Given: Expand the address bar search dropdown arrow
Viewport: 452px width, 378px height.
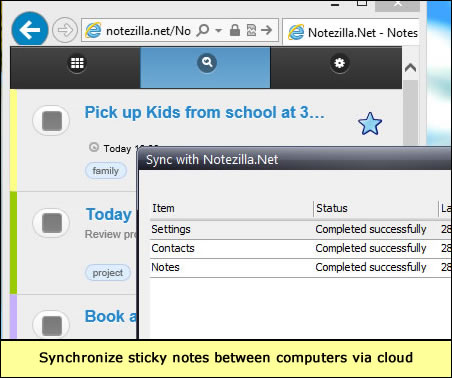Looking at the screenshot, I should (x=218, y=31).
